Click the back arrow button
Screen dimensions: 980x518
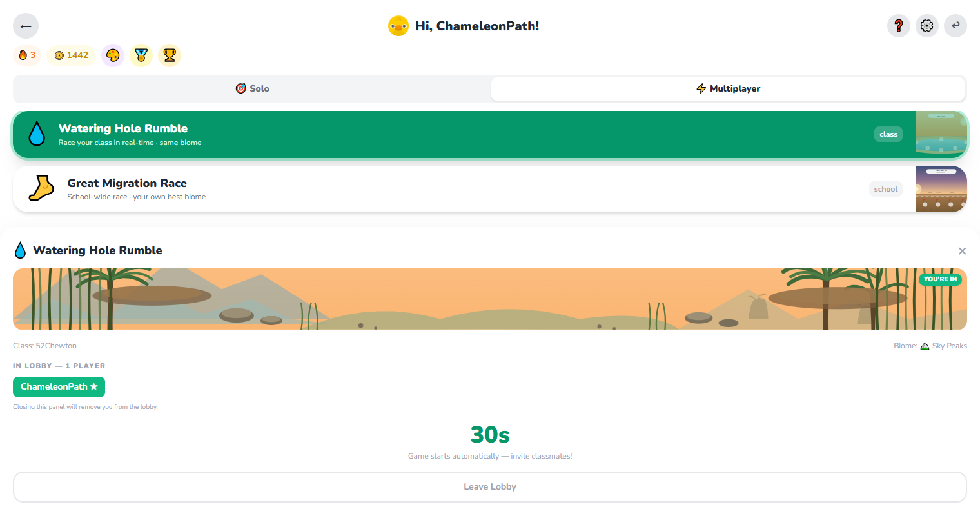pyautogui.click(x=26, y=26)
